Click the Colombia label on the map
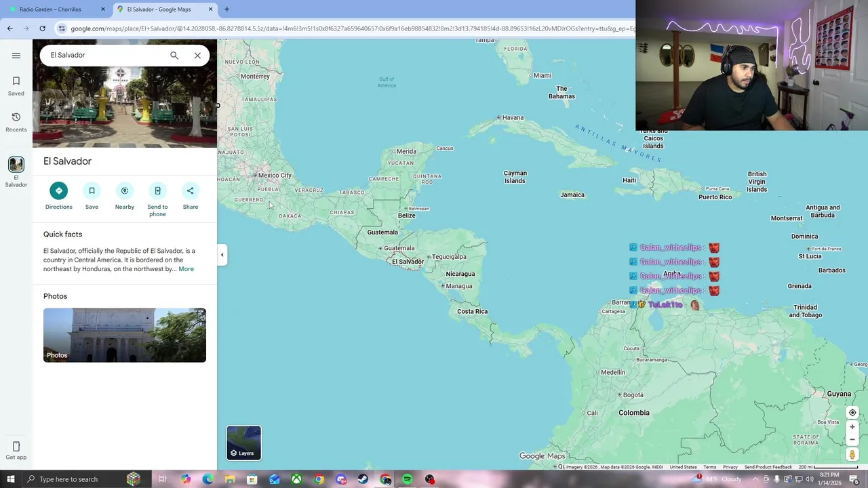This screenshot has height=488, width=868. pyautogui.click(x=634, y=413)
